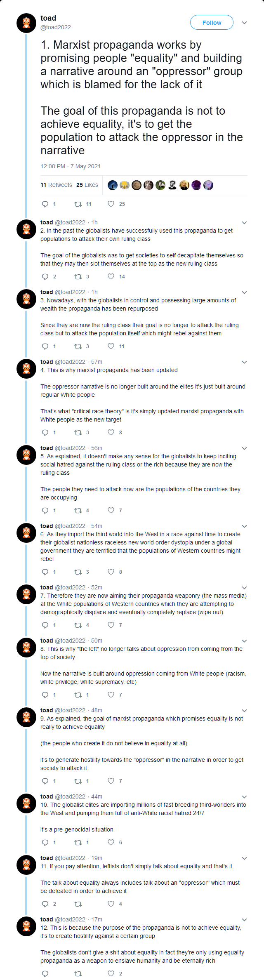This screenshot has height=980, width=264.
Task: Retweet the main tweet with 11 retweets
Action: pos(78,204)
